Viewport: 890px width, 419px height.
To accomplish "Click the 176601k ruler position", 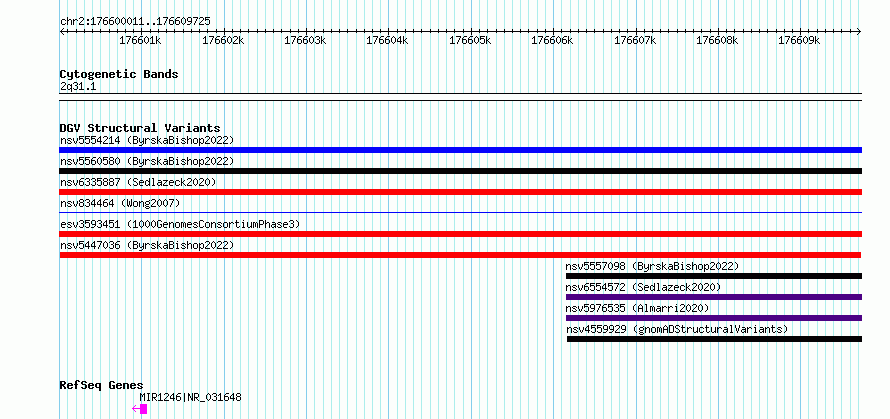I will coord(140,41).
